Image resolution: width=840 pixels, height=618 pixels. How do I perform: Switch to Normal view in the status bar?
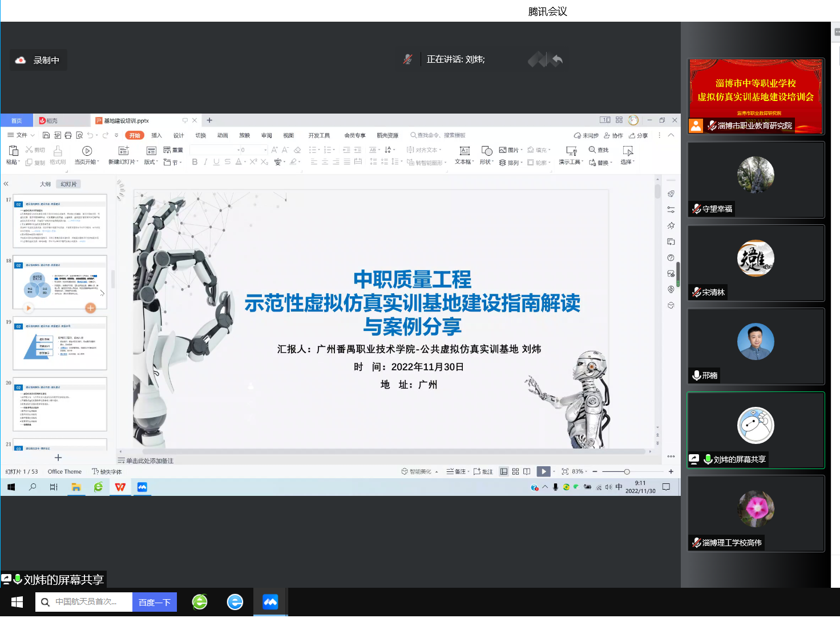pyautogui.click(x=504, y=471)
